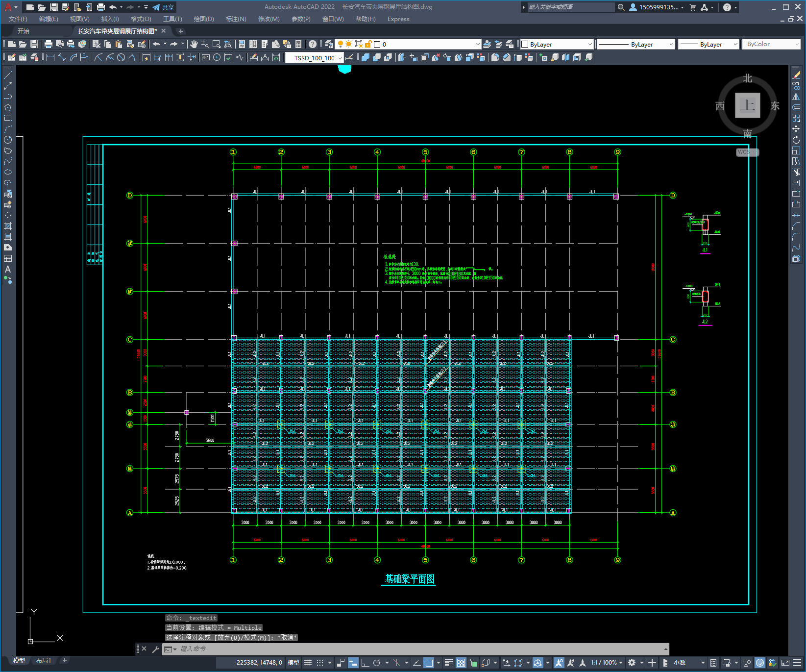Select the Rotate tool in modify toolbar

[x=796, y=140]
